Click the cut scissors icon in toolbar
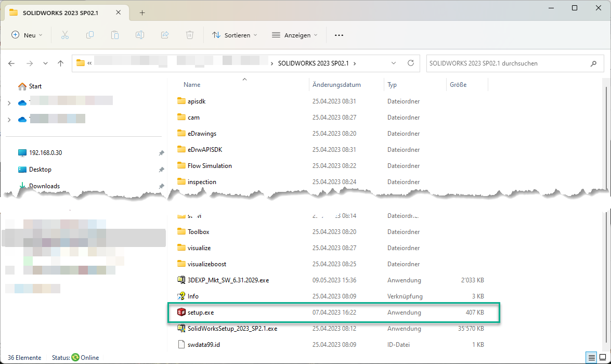 (65, 35)
